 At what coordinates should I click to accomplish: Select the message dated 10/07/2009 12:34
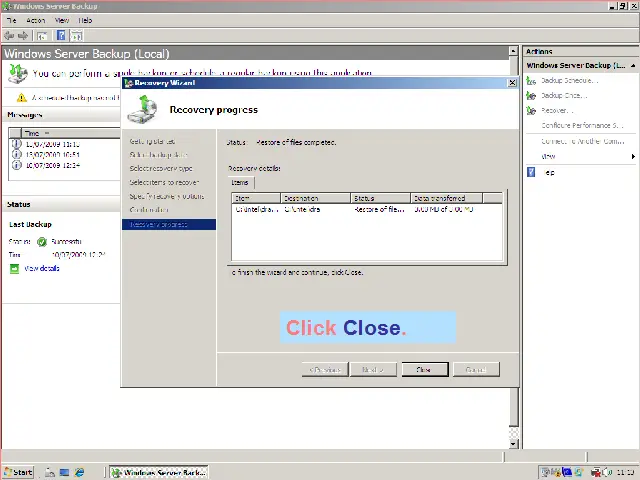(53, 165)
